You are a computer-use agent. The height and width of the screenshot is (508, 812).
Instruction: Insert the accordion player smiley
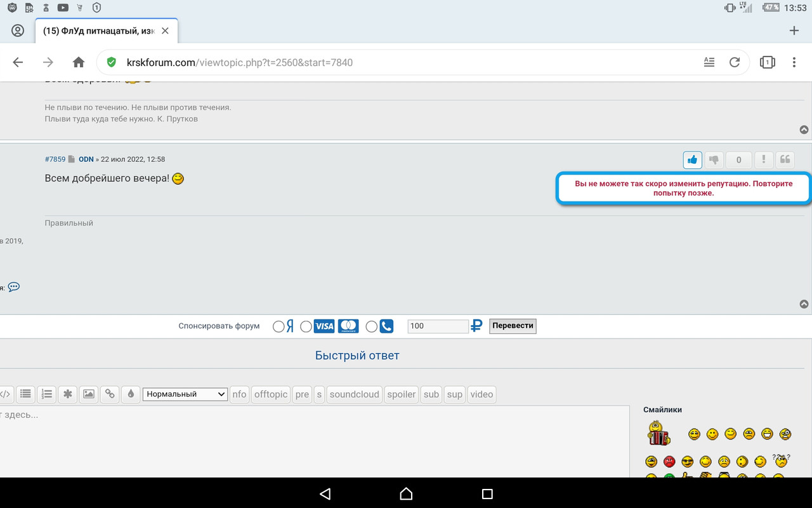(x=658, y=433)
